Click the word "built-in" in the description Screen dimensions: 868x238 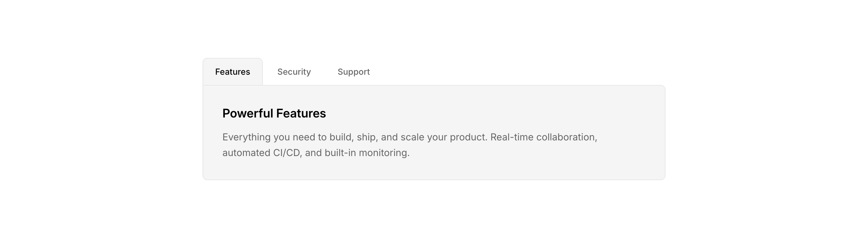[340, 153]
